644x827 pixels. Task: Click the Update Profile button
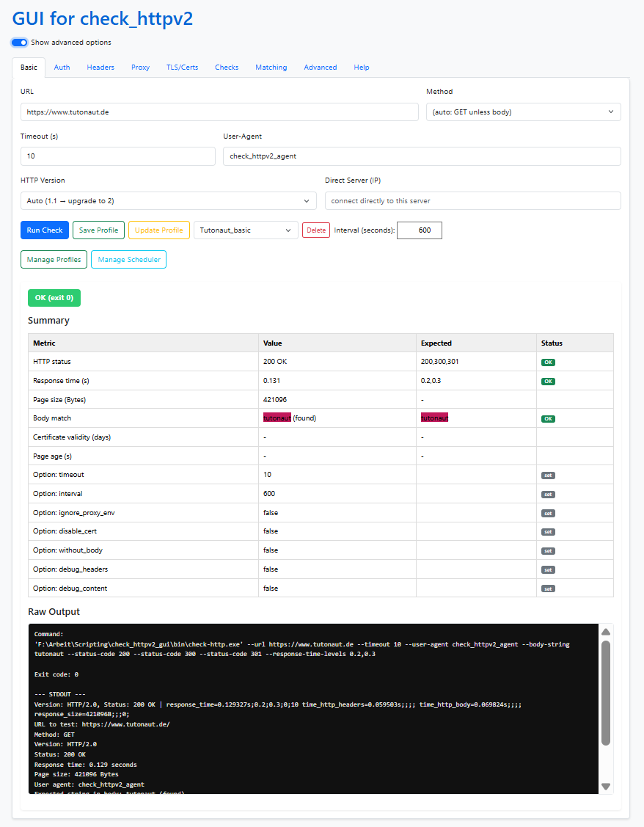[159, 230]
